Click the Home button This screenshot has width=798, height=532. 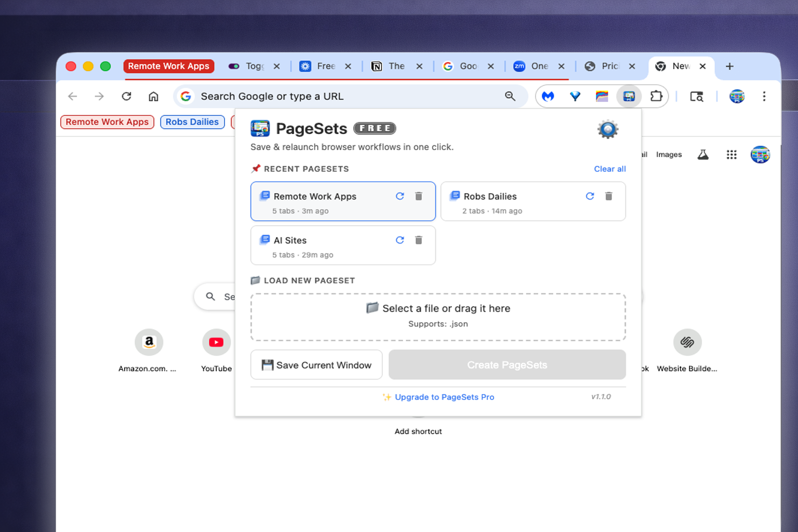click(153, 96)
